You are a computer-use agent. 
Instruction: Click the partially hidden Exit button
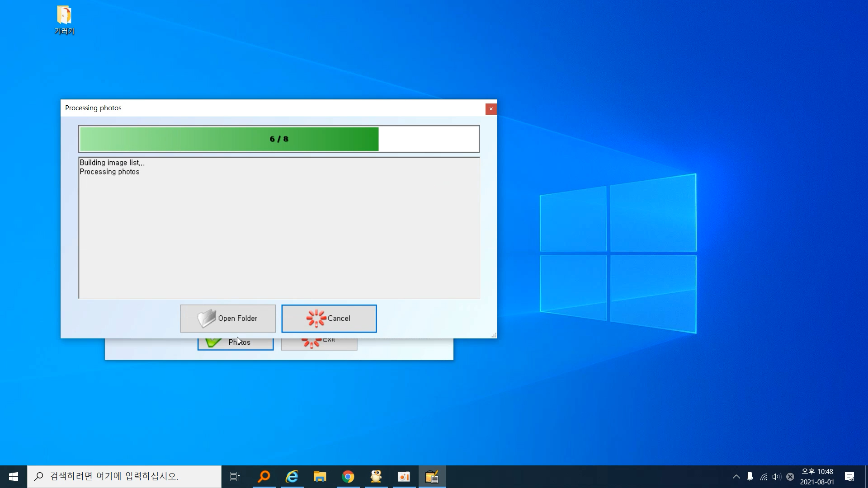tap(319, 344)
